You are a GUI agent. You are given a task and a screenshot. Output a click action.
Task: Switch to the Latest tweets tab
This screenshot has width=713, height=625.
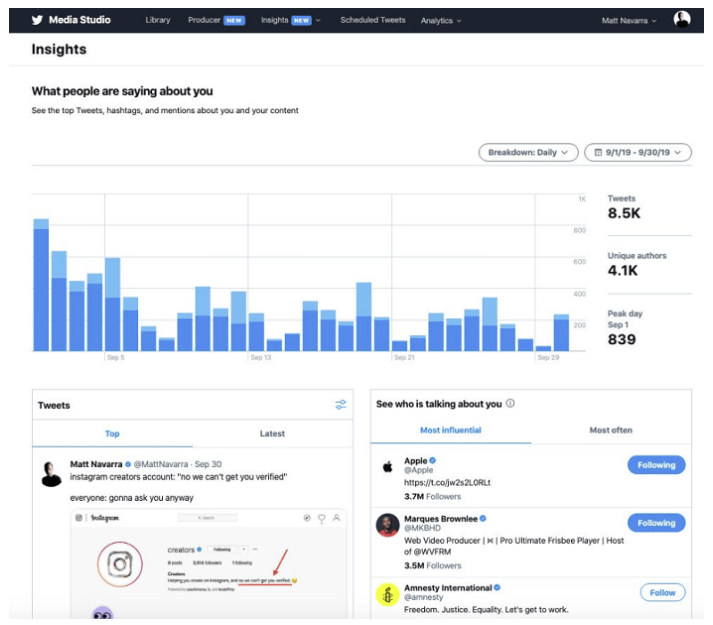point(272,433)
